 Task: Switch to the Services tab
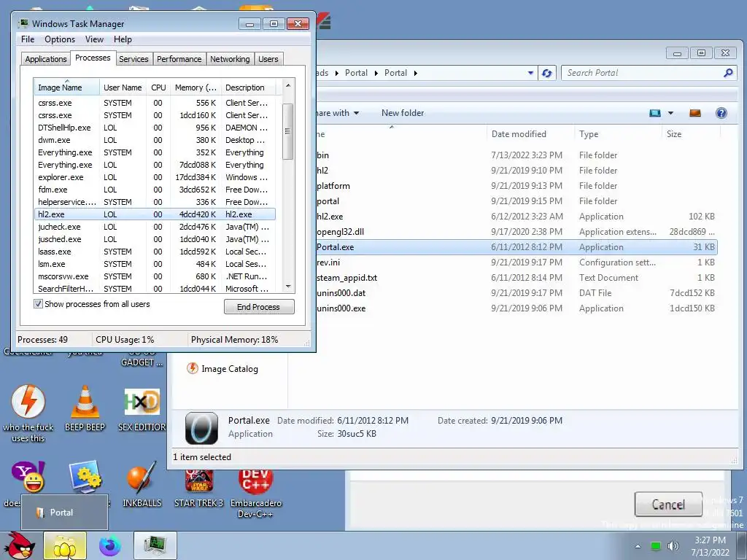[133, 59]
